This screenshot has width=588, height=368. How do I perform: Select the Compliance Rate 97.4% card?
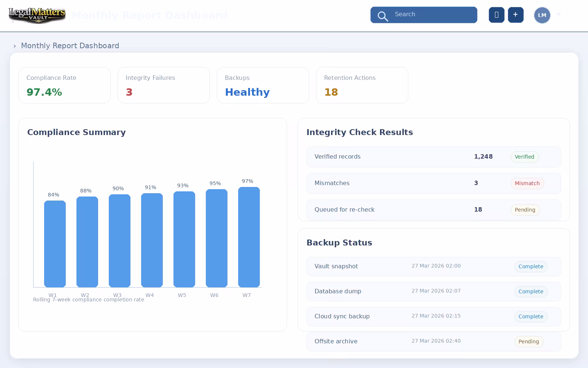pyautogui.click(x=64, y=85)
